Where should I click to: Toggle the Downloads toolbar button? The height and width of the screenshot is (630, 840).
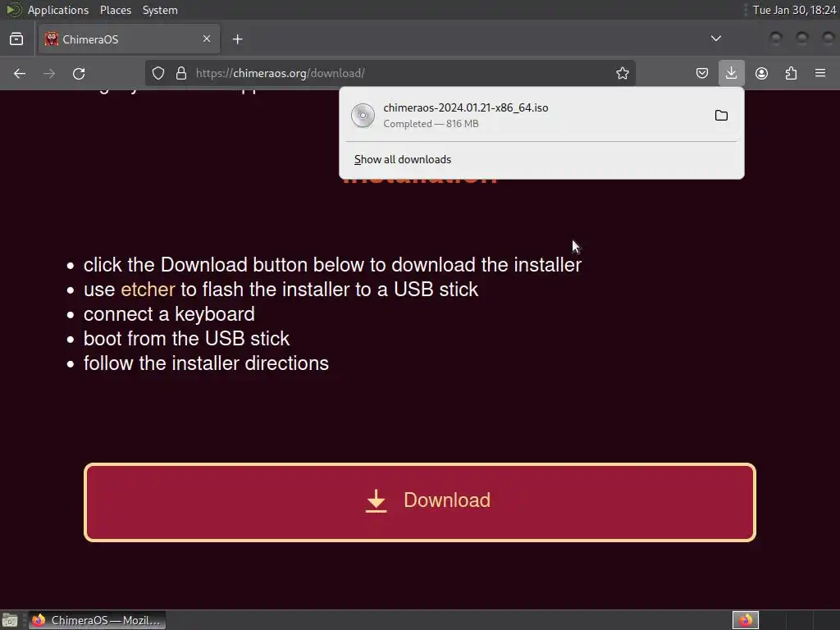tap(731, 73)
